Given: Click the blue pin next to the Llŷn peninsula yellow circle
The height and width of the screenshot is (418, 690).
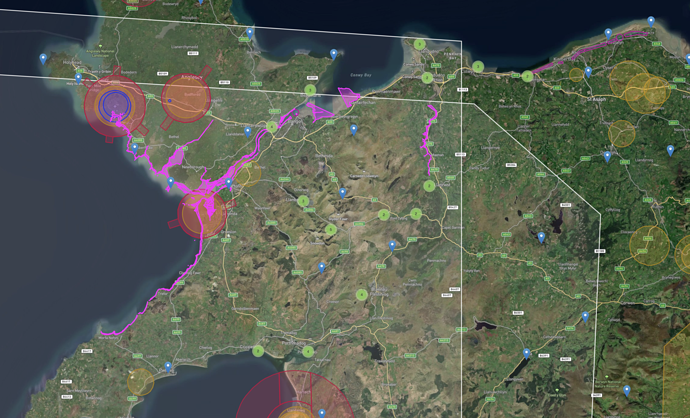Looking at the screenshot, I should [x=168, y=367].
